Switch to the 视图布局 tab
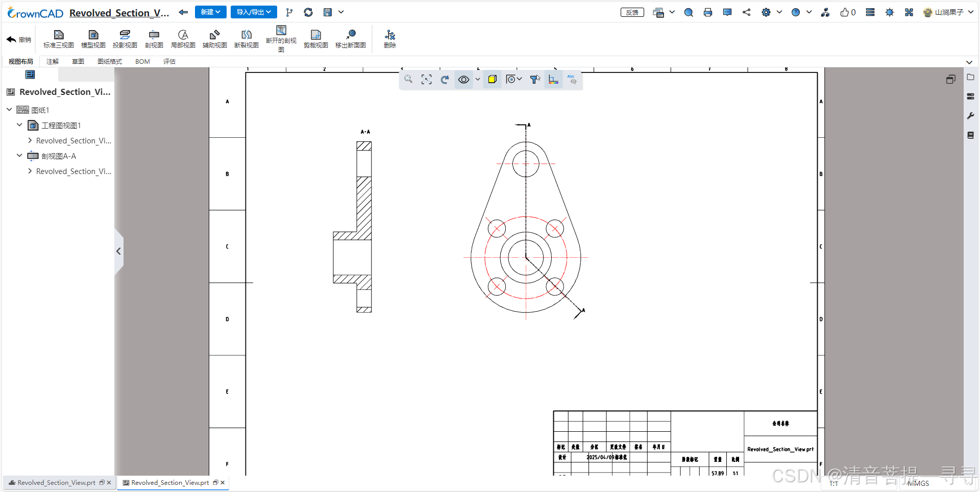The height and width of the screenshot is (492, 980). pos(21,61)
